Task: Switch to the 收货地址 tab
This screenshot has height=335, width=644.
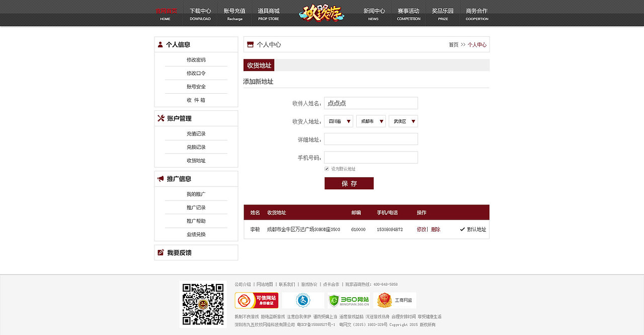Action: click(x=259, y=65)
